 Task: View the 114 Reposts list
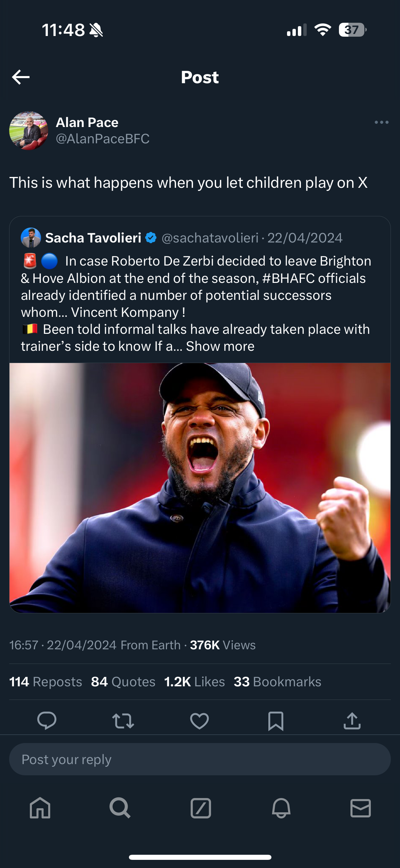click(45, 682)
